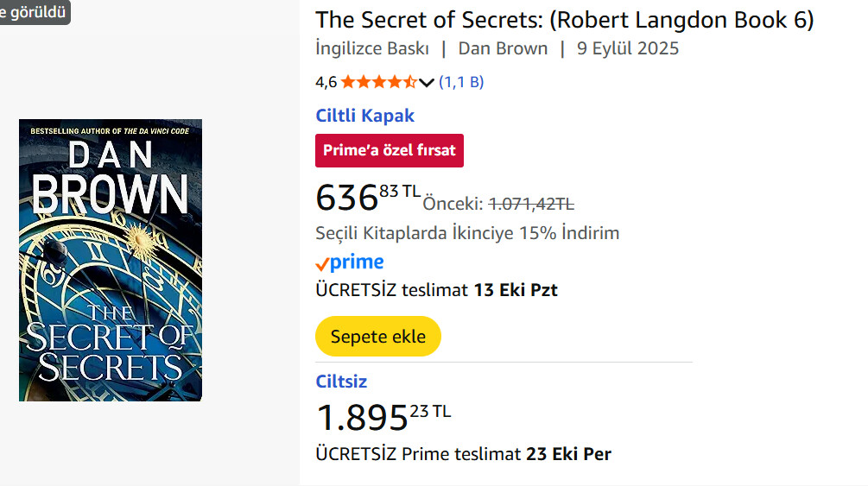
Task: Click the 1.895,23 TL Ciltsiz price
Action: 383,418
